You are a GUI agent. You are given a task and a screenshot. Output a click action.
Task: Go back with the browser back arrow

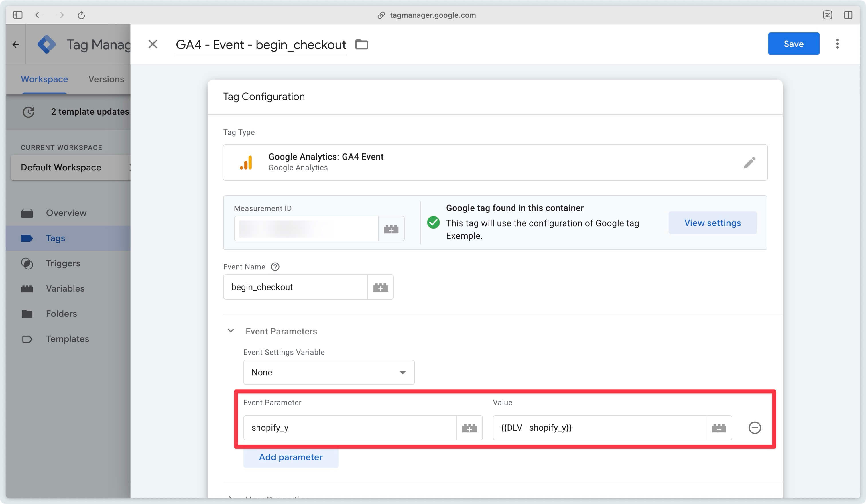pos(39,15)
